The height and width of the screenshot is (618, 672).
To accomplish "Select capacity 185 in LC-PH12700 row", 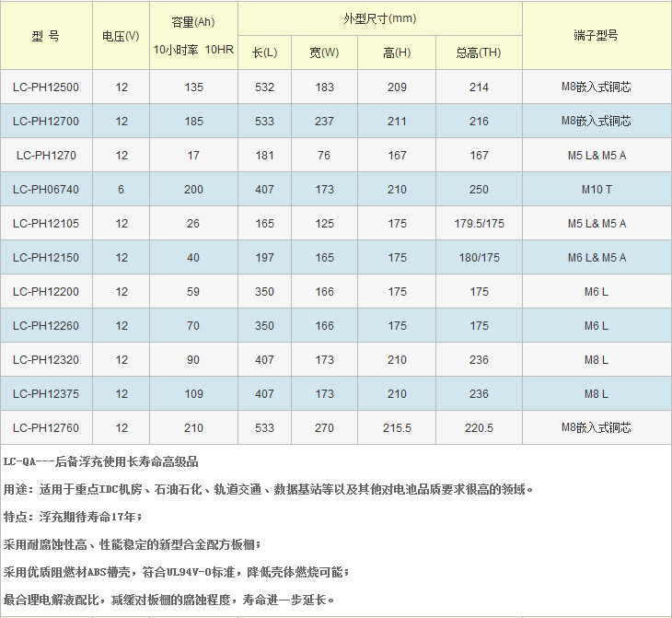I will point(193,122).
